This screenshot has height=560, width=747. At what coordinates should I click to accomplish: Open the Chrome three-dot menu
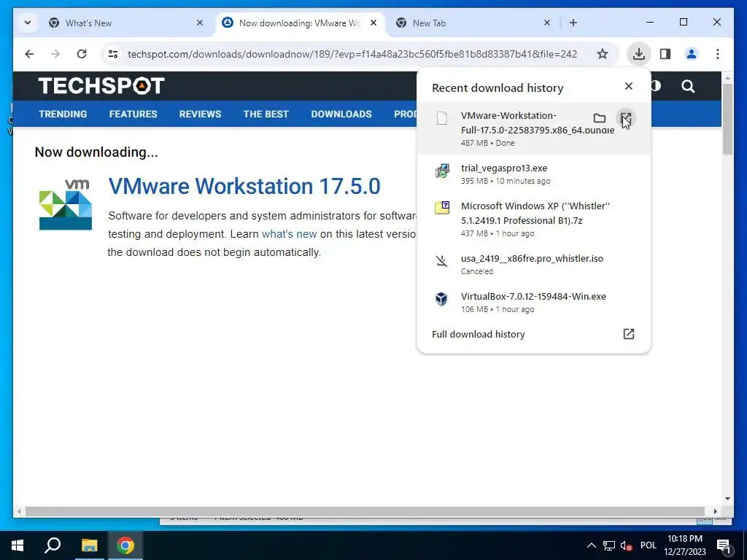click(x=718, y=54)
